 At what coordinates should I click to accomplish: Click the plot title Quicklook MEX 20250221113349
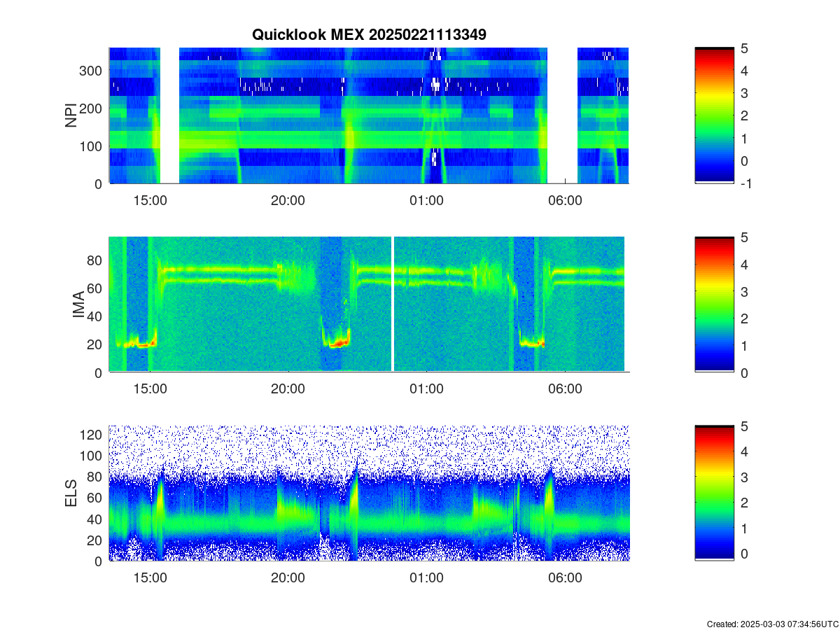pos(369,34)
